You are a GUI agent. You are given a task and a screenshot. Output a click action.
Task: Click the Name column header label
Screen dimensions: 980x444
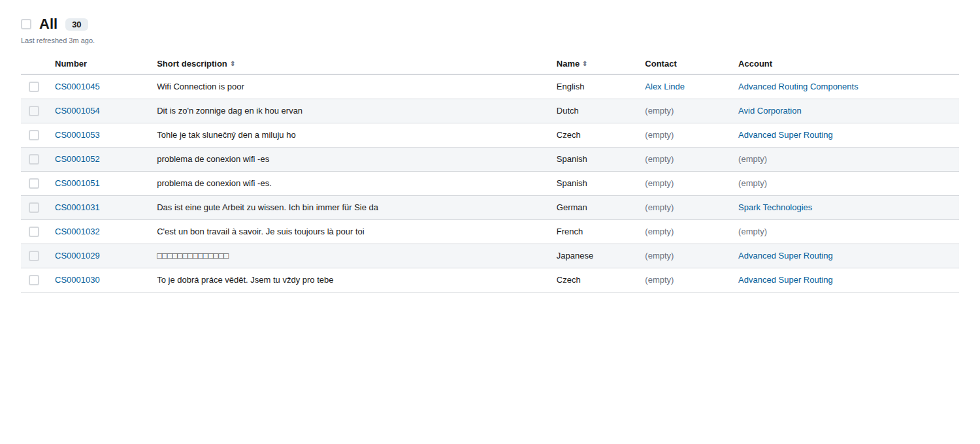point(568,64)
